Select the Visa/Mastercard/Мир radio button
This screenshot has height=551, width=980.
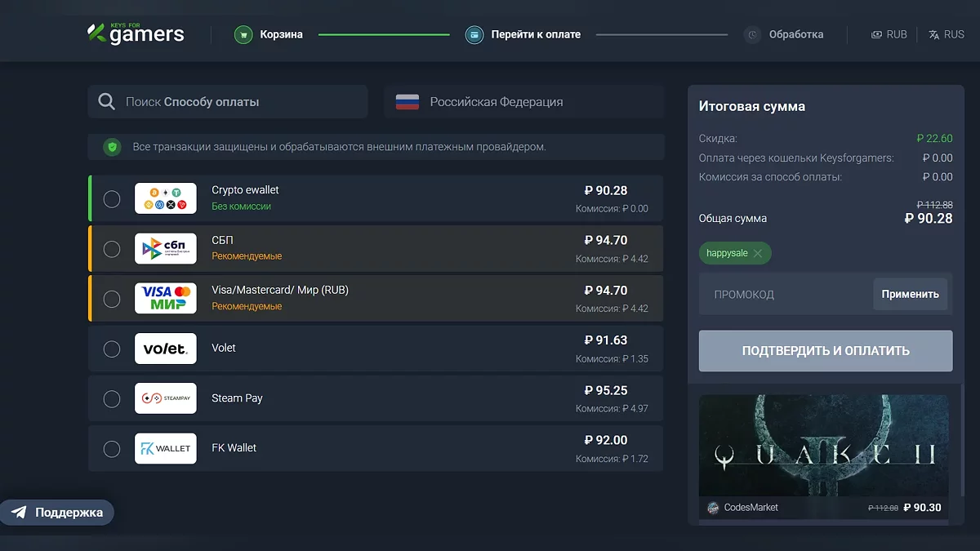click(x=112, y=299)
